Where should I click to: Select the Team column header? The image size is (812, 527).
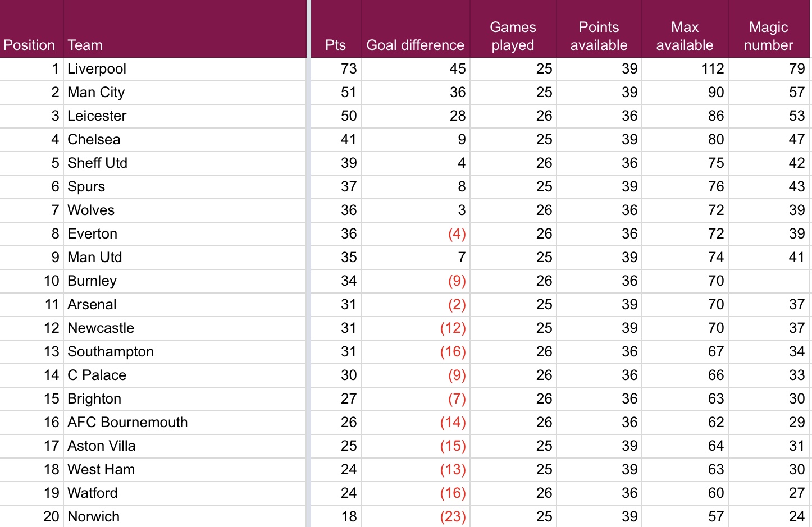pos(185,29)
